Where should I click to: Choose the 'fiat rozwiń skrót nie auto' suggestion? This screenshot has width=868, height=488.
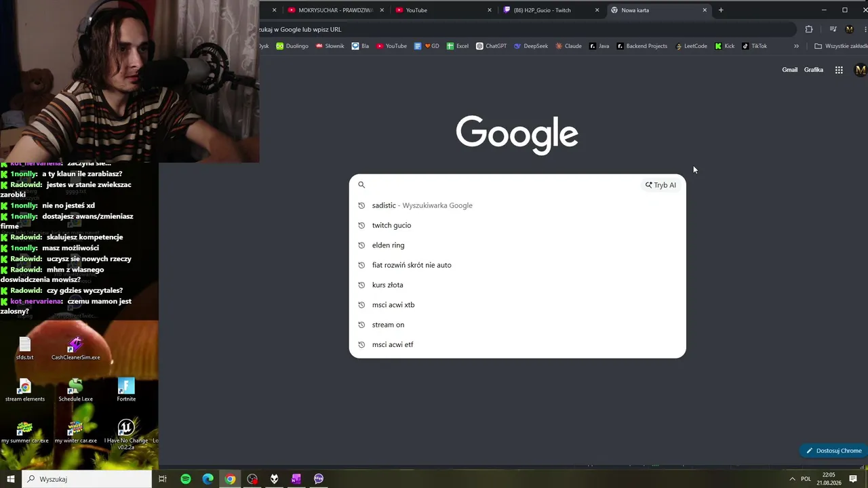pos(517,265)
